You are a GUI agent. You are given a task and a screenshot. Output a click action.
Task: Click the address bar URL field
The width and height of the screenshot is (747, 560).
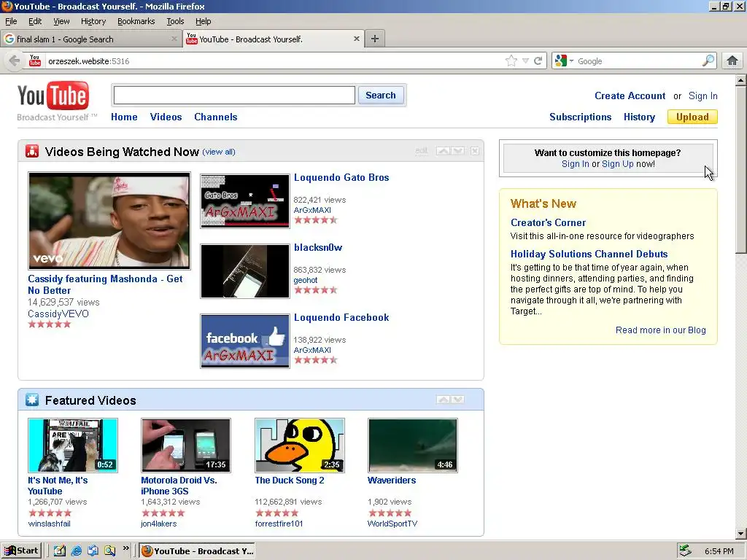point(274,61)
